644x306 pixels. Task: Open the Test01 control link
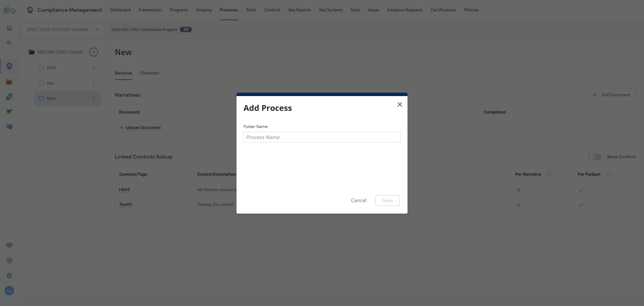click(x=125, y=205)
